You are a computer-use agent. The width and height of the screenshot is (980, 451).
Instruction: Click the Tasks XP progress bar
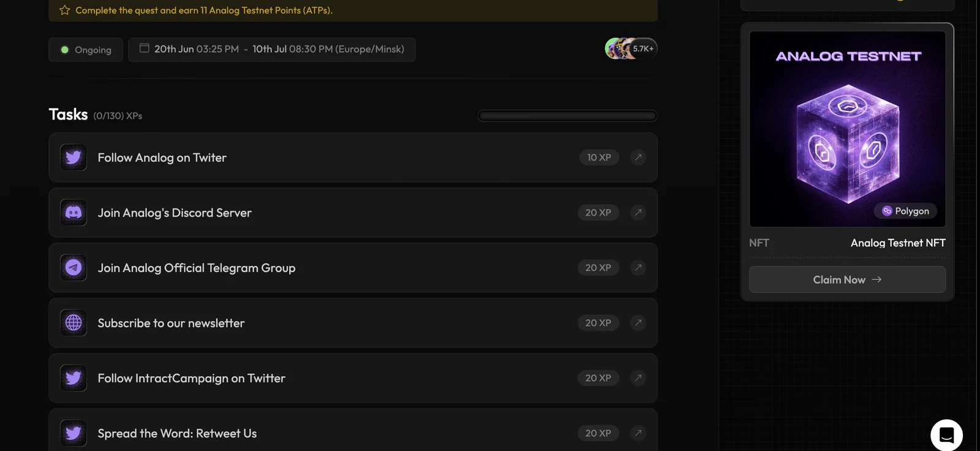pos(567,116)
